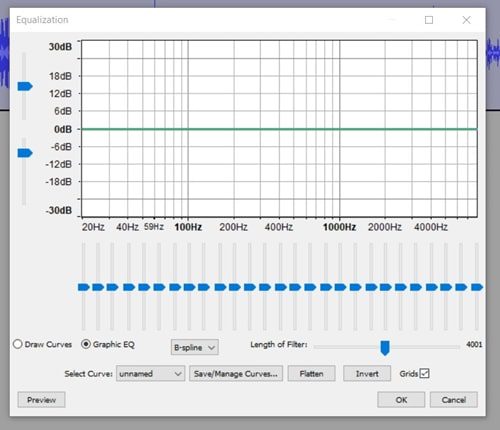500x430 pixels.
Task: Click the green 0dB curve in graph
Action: (x=279, y=129)
